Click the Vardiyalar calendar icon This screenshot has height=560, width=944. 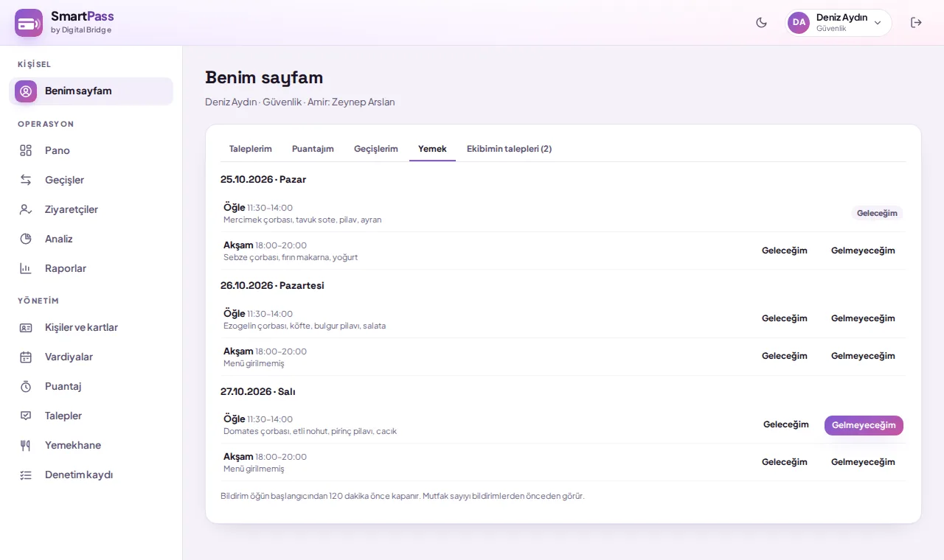(26, 357)
